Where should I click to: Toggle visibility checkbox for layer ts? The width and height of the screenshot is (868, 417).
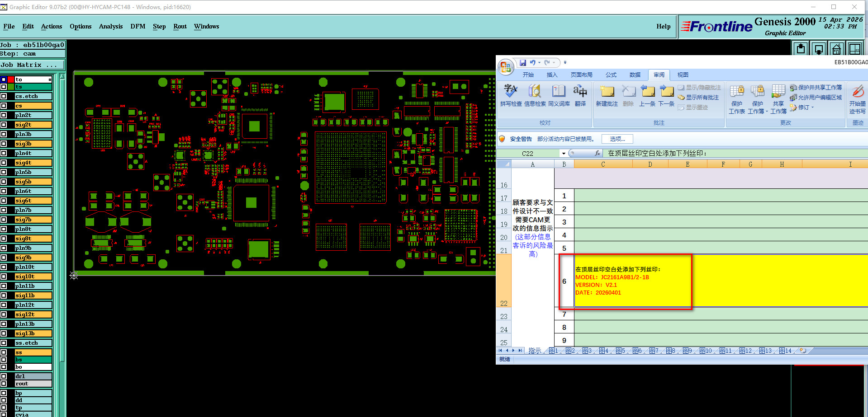(4, 87)
